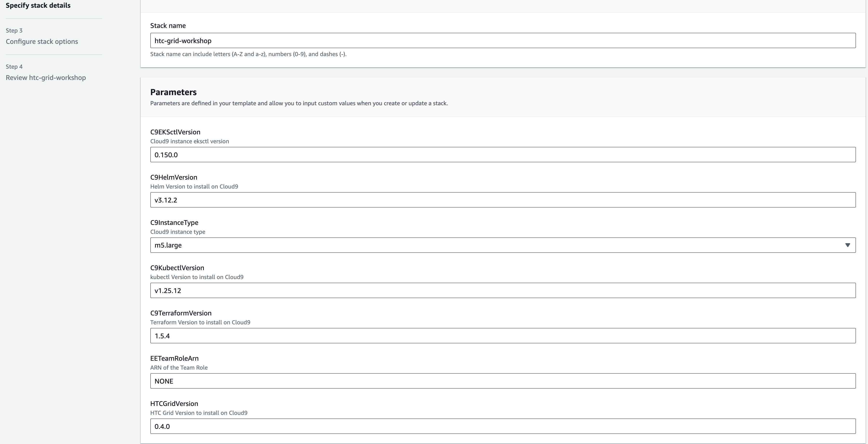
Task: Click the C9EKSctlVersion text field
Action: [502, 155]
